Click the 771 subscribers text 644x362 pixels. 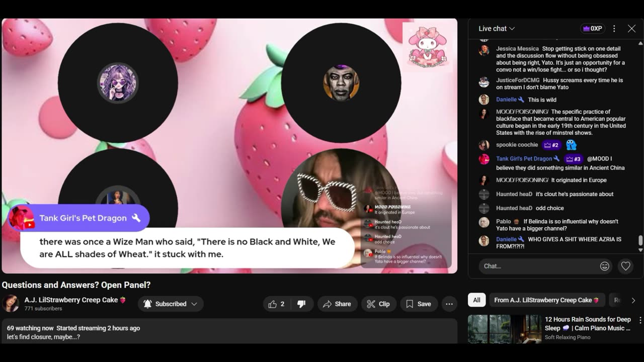(43, 309)
